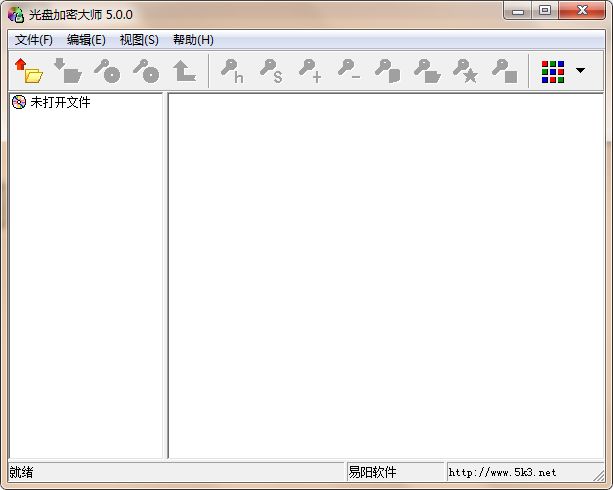Open the 编辑(E) menu
Image resolution: width=613 pixels, height=490 pixels.
[86, 40]
